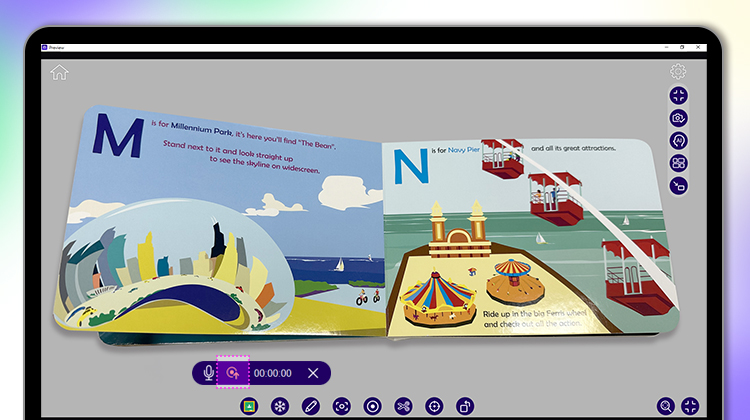
Task: Click the auto-focus frame icon
Action: pyautogui.click(x=342, y=407)
